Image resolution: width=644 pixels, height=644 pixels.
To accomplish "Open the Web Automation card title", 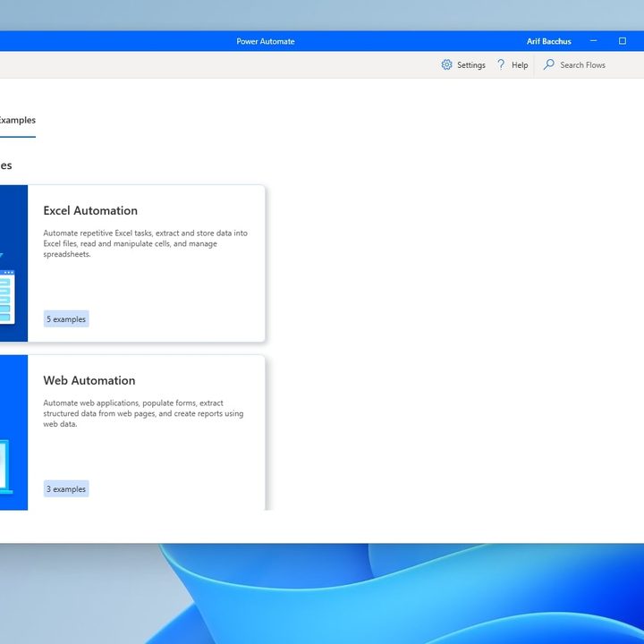I will coord(89,380).
